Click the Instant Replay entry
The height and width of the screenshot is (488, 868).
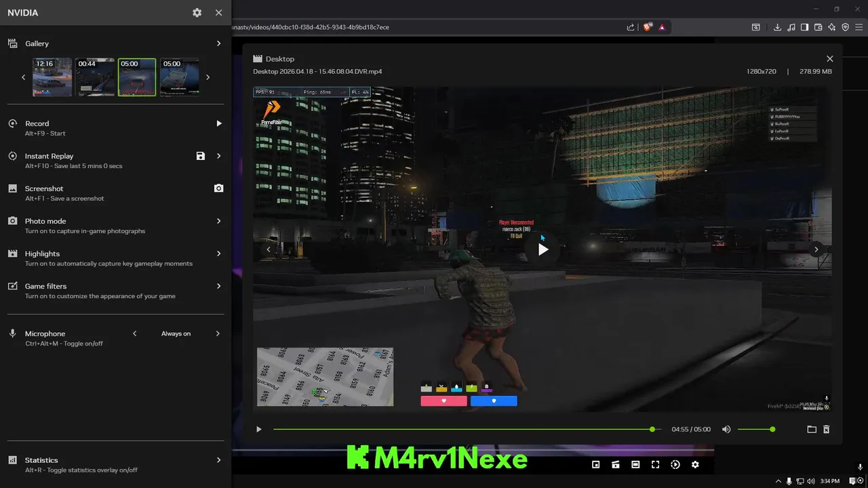[x=115, y=161]
